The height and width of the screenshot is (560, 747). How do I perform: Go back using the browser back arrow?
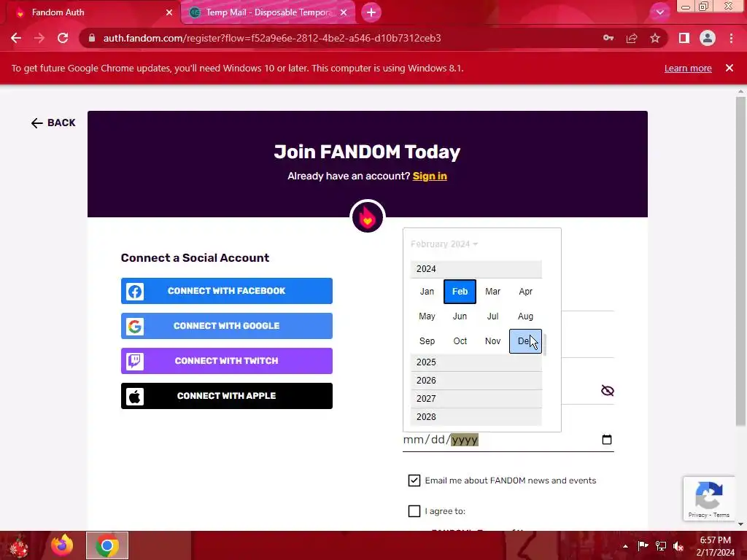tap(16, 38)
